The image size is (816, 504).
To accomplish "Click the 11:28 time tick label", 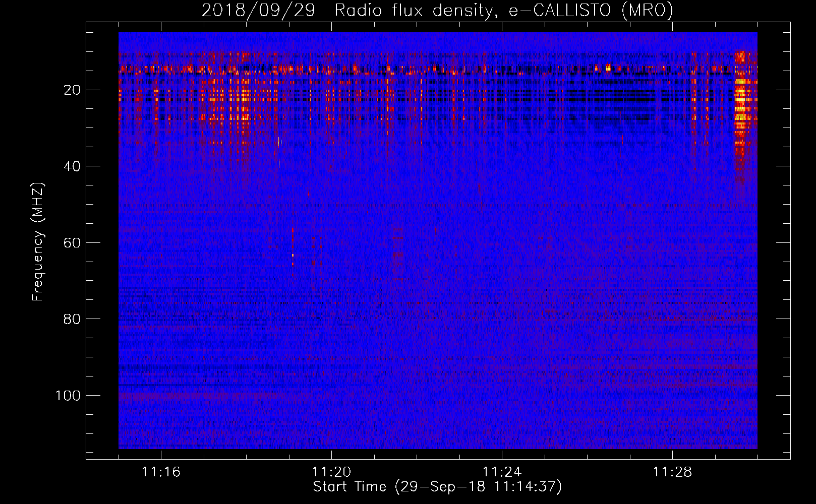I will point(672,472).
